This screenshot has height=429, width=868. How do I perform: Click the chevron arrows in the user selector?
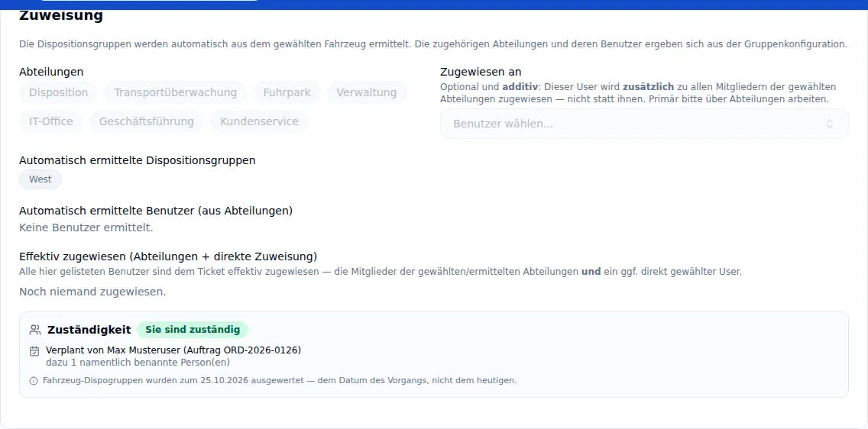click(830, 124)
